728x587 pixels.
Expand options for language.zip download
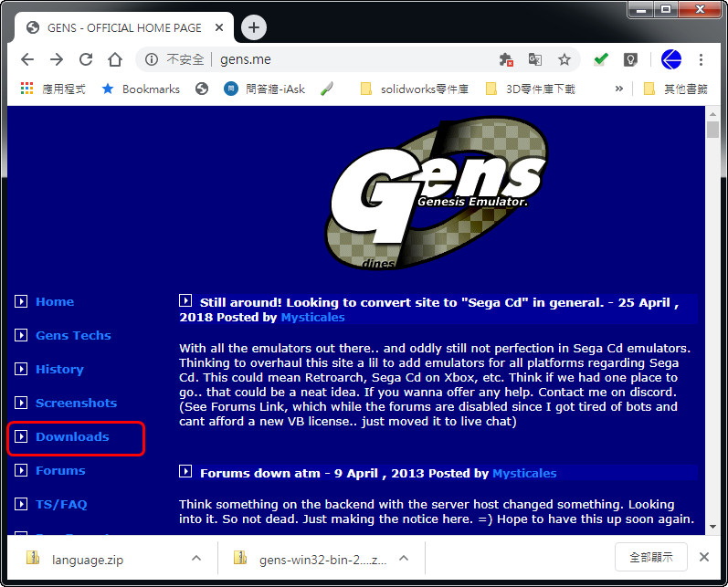click(x=196, y=558)
